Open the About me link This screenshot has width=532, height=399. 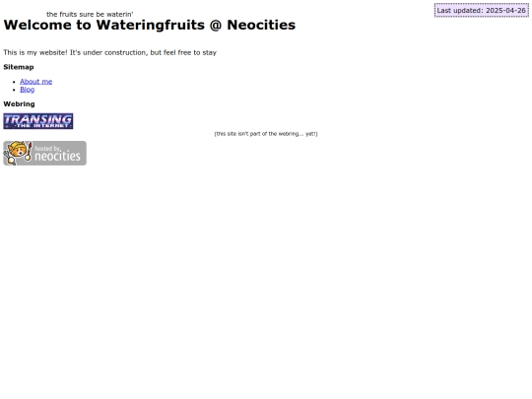[36, 82]
